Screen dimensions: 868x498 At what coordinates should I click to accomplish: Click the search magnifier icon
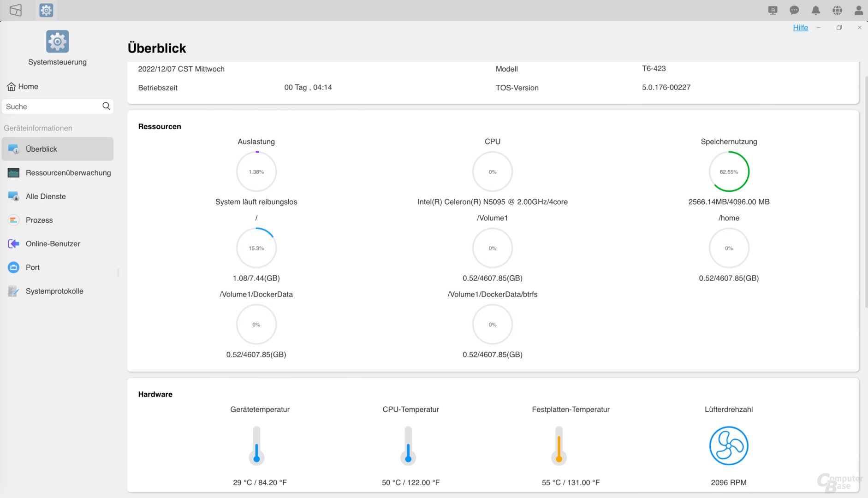[106, 107]
